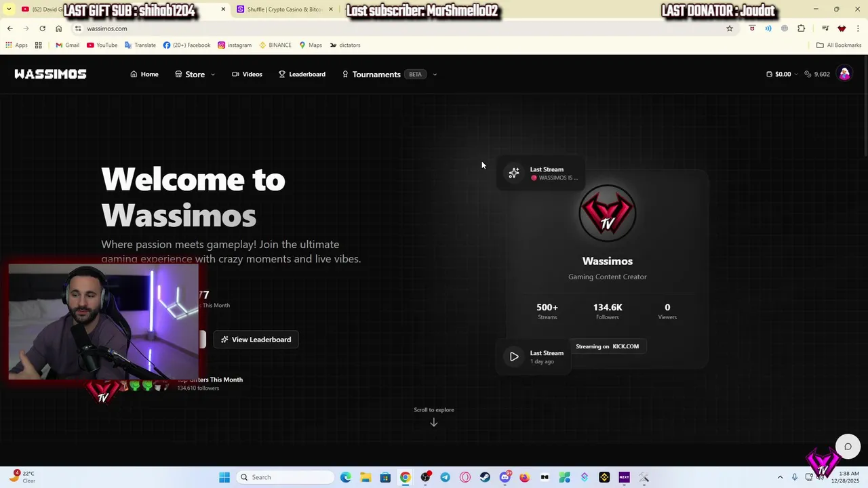
Task: Click the Scroll to explore arrow
Action: 434,423
